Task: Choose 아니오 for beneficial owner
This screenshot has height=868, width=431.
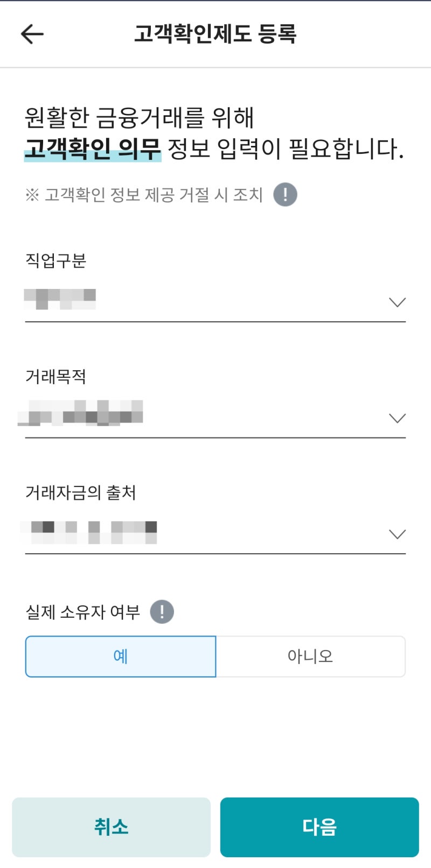Action: [x=310, y=656]
